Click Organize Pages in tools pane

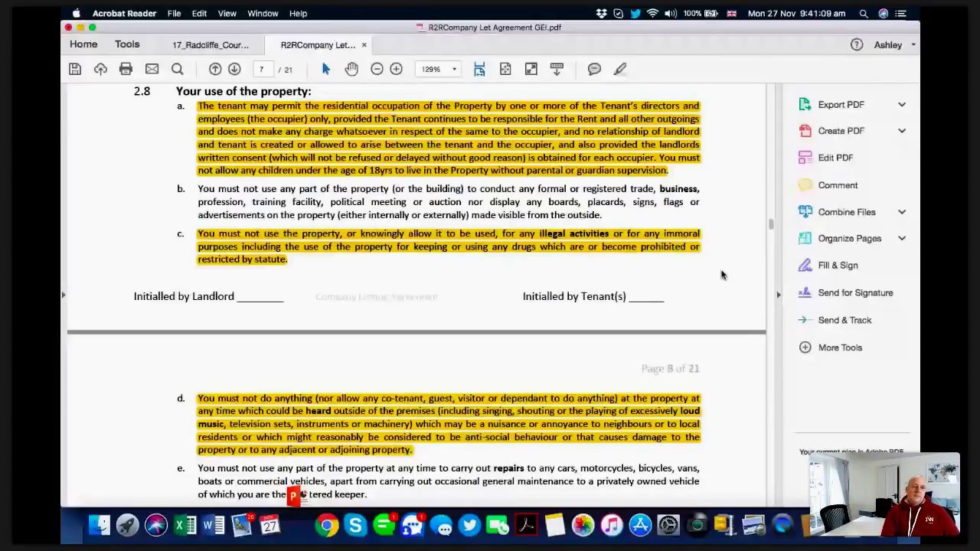coord(849,239)
